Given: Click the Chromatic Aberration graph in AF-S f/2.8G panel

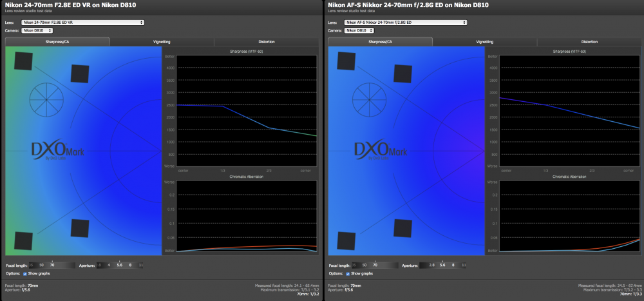Looking at the screenshot, I should pos(569,216).
